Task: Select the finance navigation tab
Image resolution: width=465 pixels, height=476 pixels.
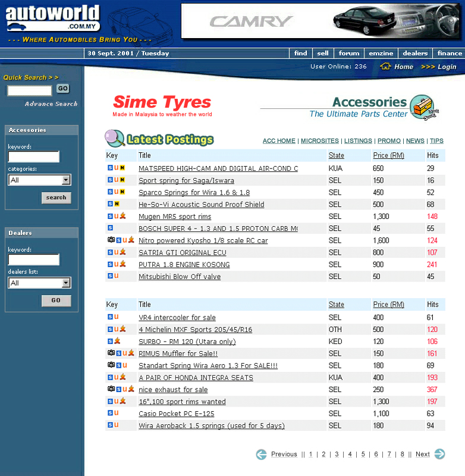Action: click(x=450, y=53)
